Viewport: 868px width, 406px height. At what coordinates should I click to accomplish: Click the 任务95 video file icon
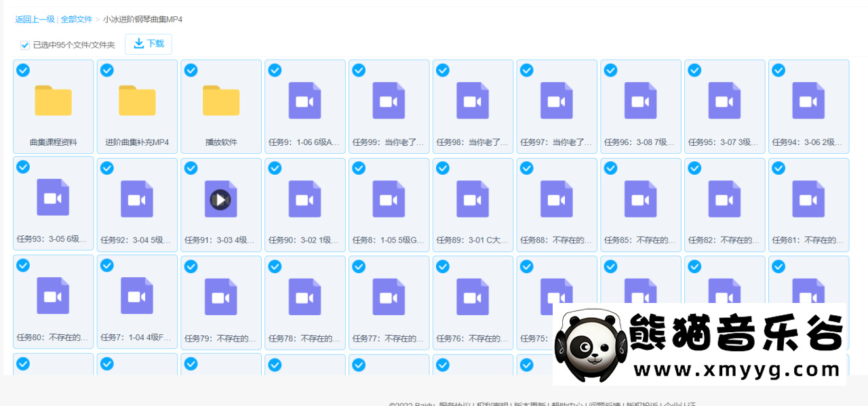[724, 100]
